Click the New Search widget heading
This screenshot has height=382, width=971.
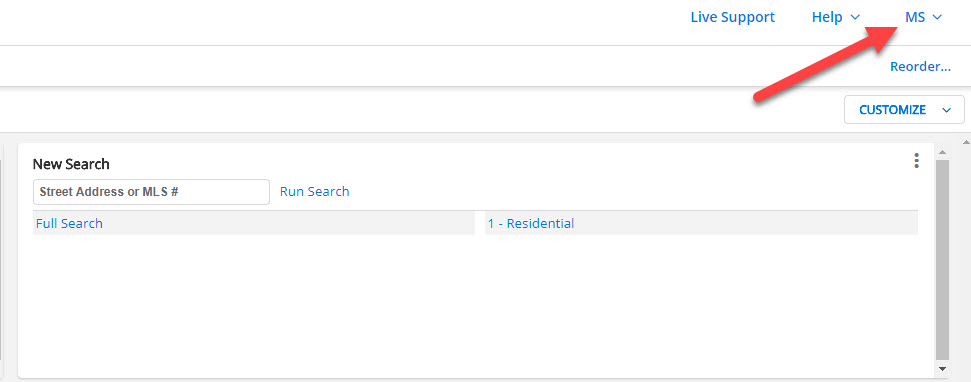point(71,164)
